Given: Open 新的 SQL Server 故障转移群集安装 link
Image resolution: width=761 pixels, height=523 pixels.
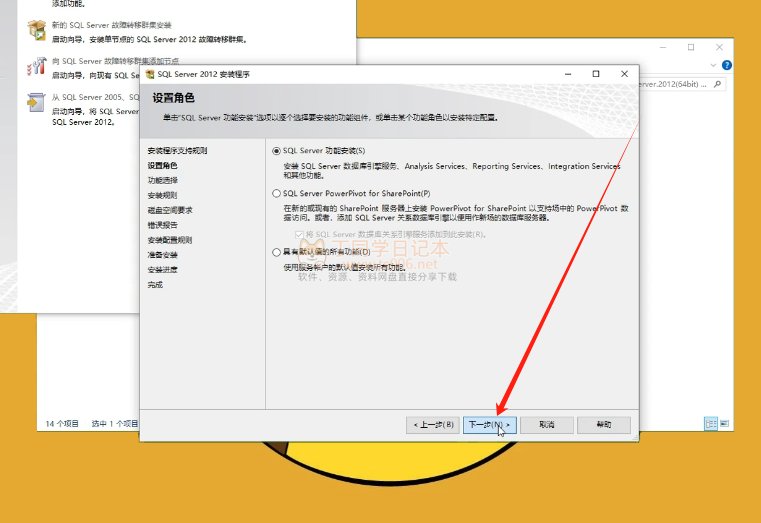Looking at the screenshot, I should click(112, 25).
